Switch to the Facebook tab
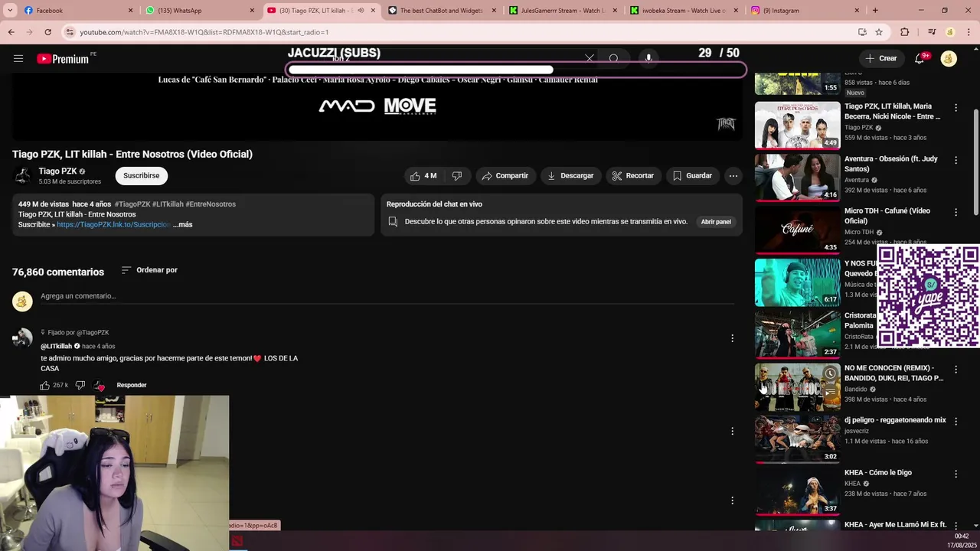 click(77, 11)
